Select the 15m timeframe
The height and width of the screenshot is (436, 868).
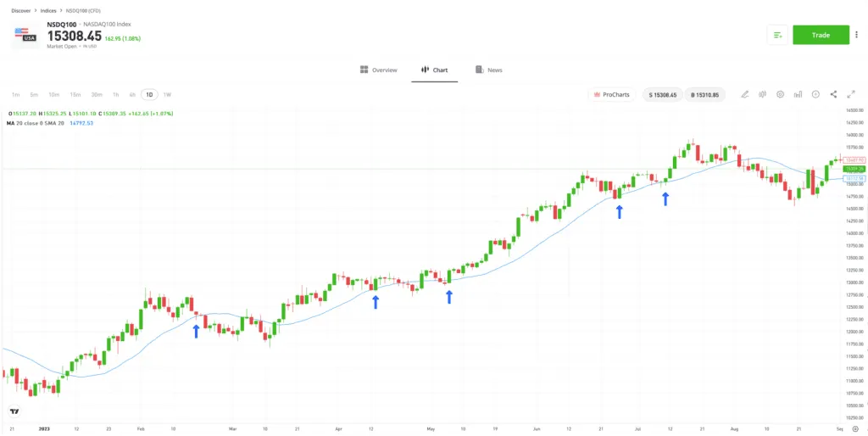[75, 95]
